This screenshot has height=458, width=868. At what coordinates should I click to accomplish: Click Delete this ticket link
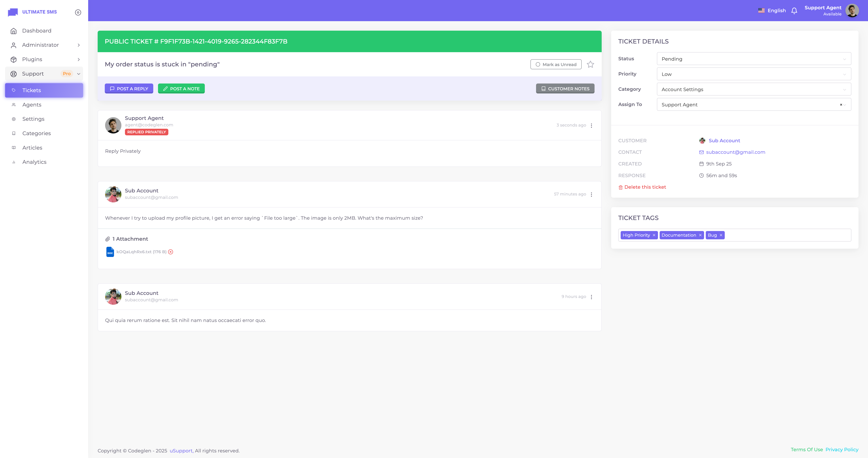click(645, 187)
